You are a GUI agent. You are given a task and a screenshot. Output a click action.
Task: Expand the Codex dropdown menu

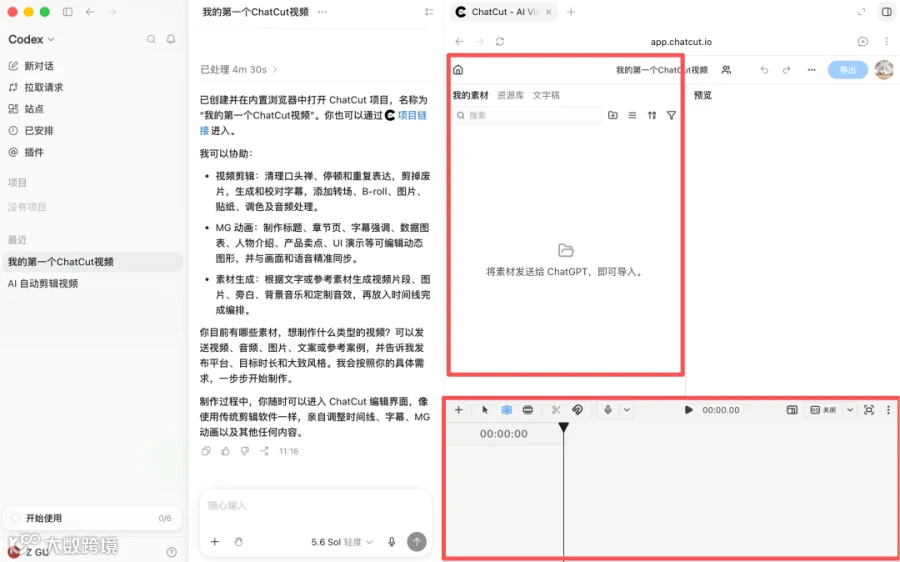(32, 39)
